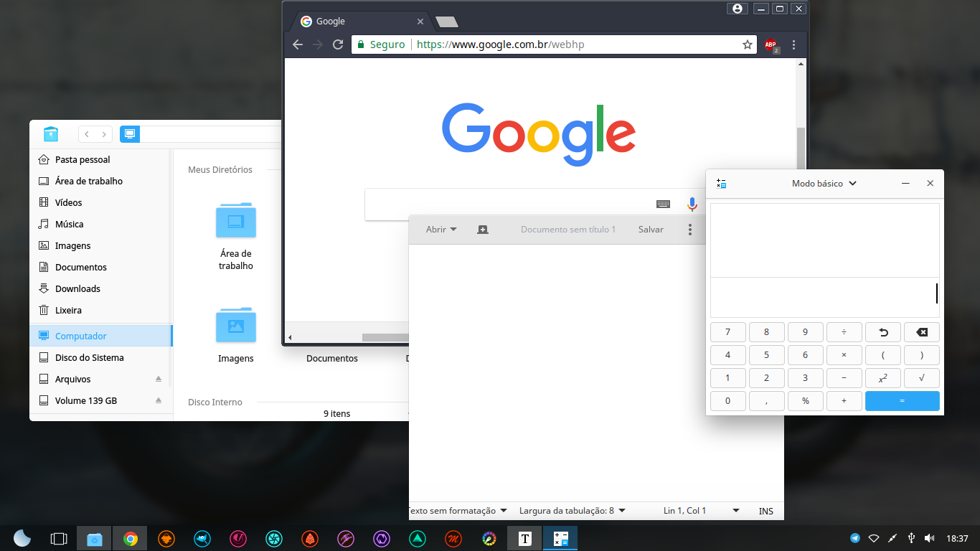Image resolution: width=980 pixels, height=551 pixels.
Task: Bookmark page with the star icon
Action: point(747,44)
